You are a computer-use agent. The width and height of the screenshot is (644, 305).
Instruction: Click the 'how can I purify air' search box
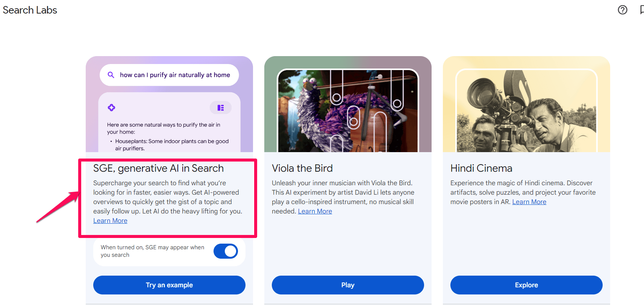169,75
